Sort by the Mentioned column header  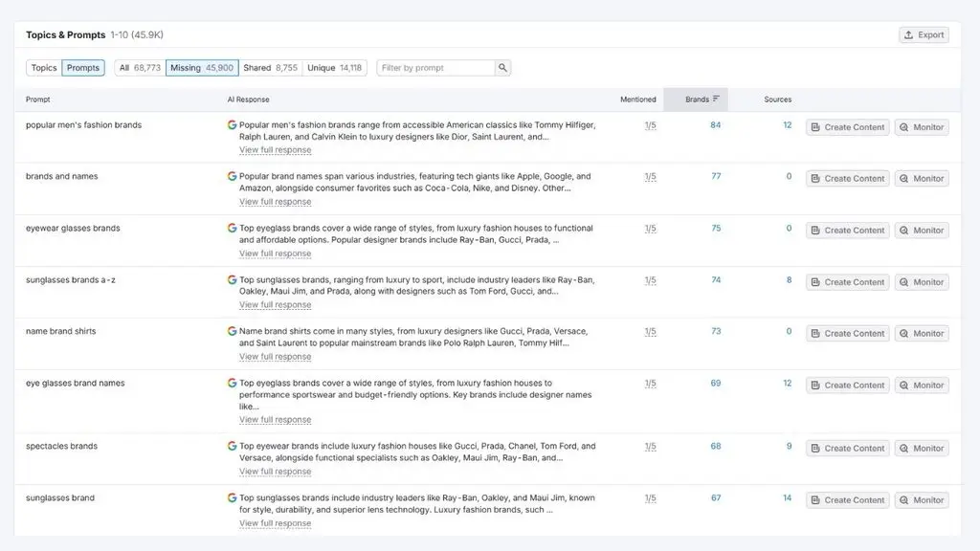pos(638,99)
